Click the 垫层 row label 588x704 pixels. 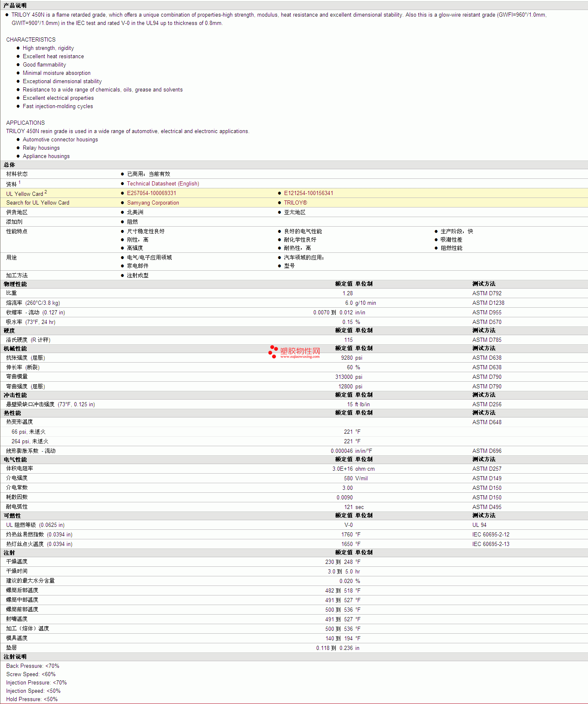coord(12,648)
